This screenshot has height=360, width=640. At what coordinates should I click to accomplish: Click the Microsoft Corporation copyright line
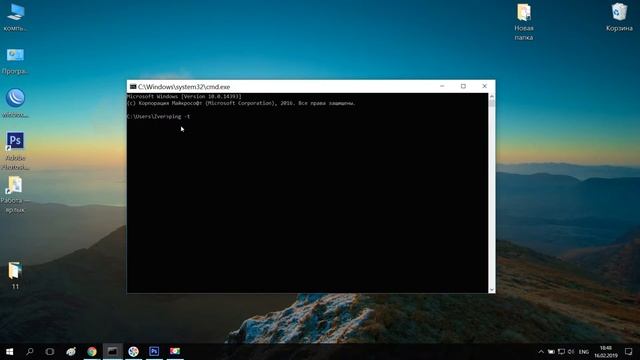point(241,103)
